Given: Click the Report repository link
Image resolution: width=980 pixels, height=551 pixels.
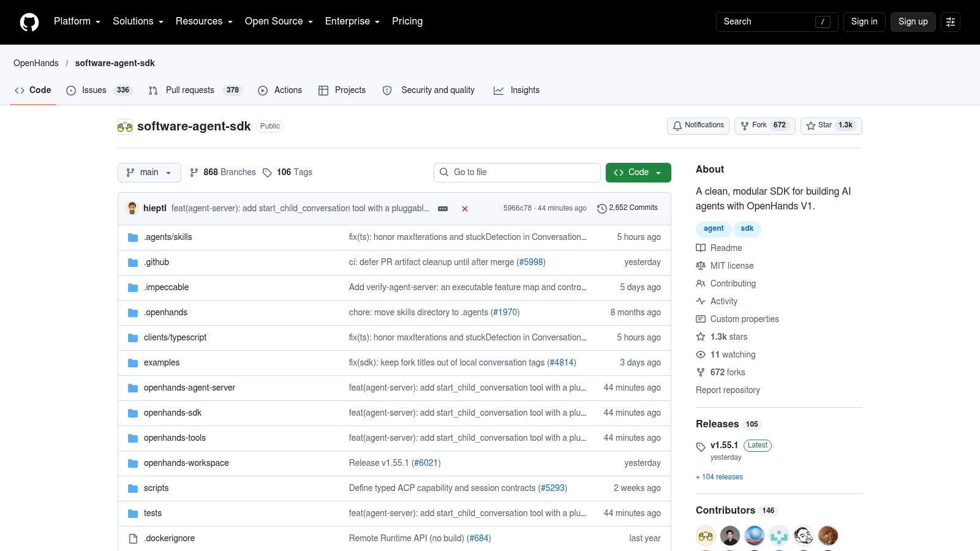Looking at the screenshot, I should coord(728,390).
